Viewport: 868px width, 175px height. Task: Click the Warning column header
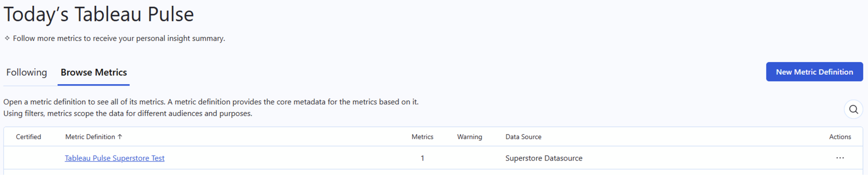[x=469, y=137]
